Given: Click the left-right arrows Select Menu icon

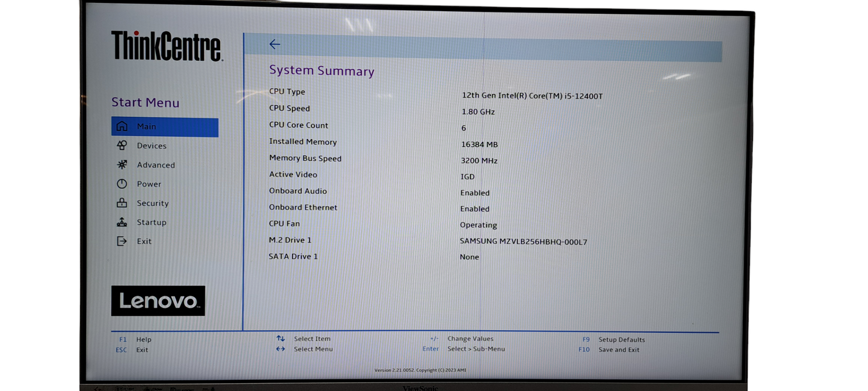Looking at the screenshot, I should 280,349.
